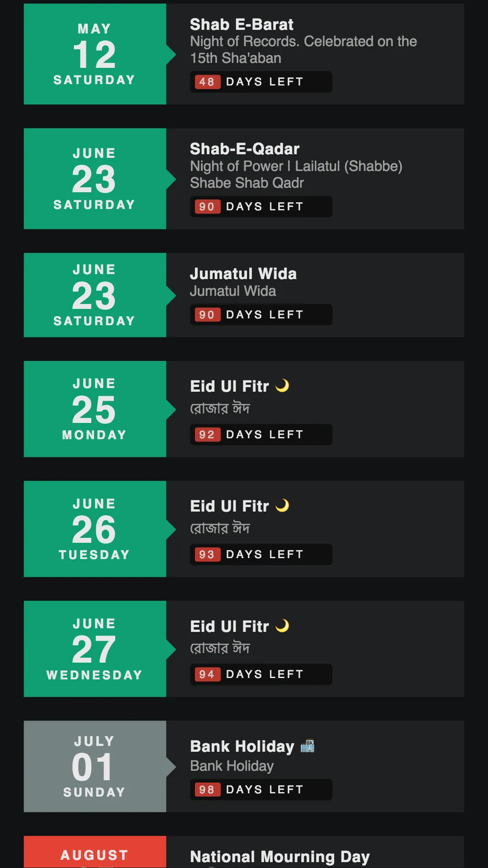488x868 pixels.
Task: Click the bank building icon beside Bank Holiday
Action: (x=307, y=745)
